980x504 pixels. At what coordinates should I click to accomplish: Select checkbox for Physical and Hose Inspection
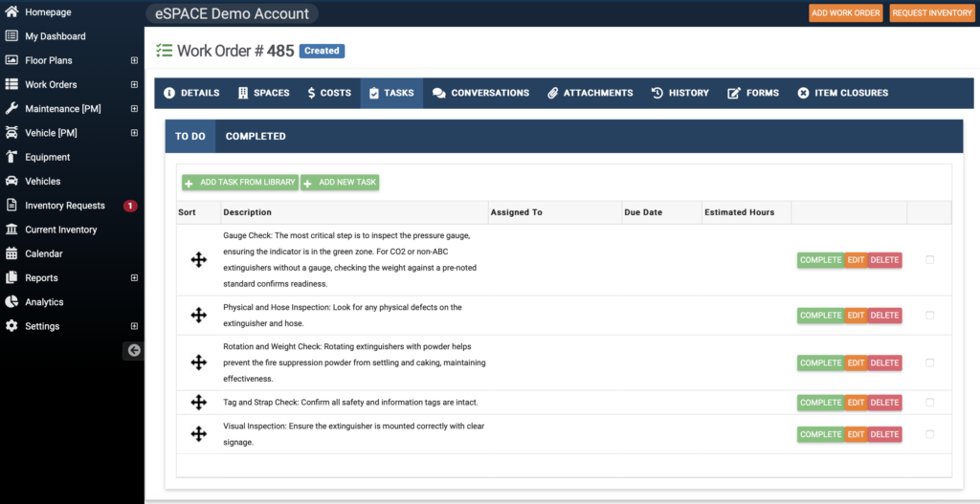pyautogui.click(x=929, y=316)
